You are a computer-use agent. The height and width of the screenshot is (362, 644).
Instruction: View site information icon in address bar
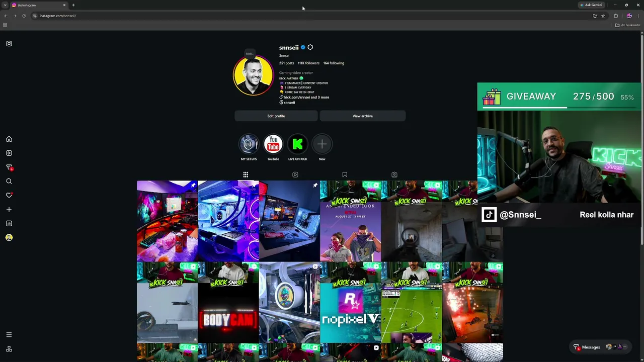click(x=35, y=16)
